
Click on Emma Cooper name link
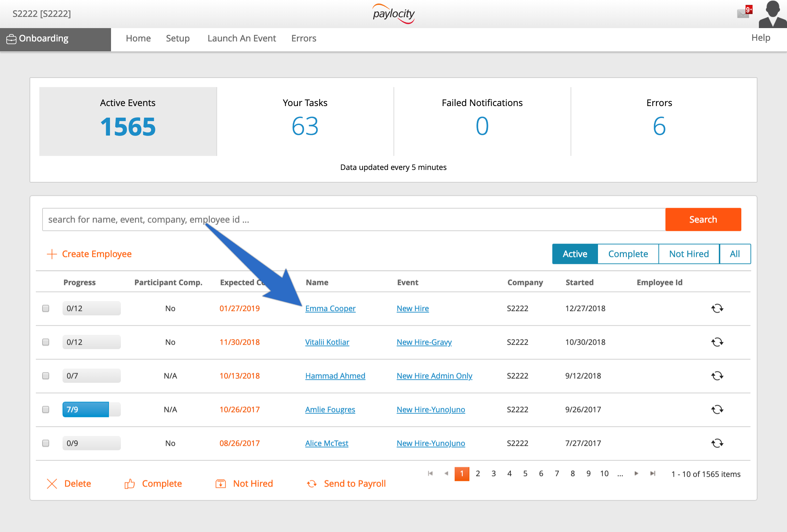click(330, 308)
